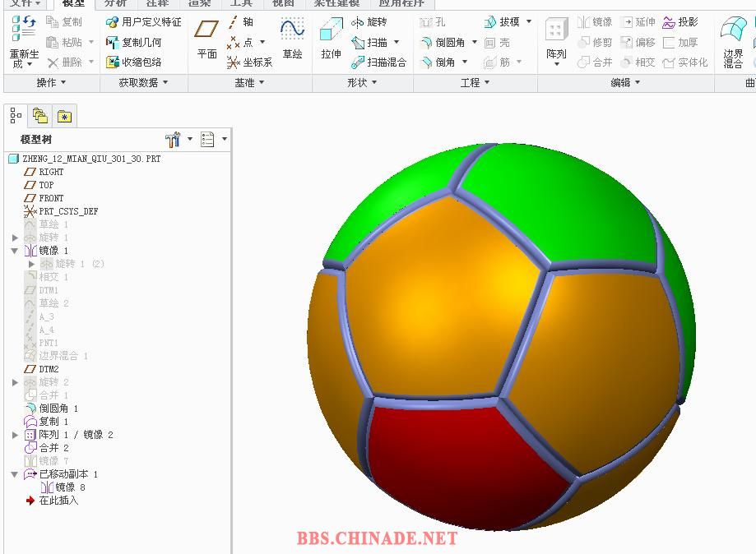This screenshot has width=756, height=554.
Task: Open the 获取数据 group dropdown
Action: 143,83
